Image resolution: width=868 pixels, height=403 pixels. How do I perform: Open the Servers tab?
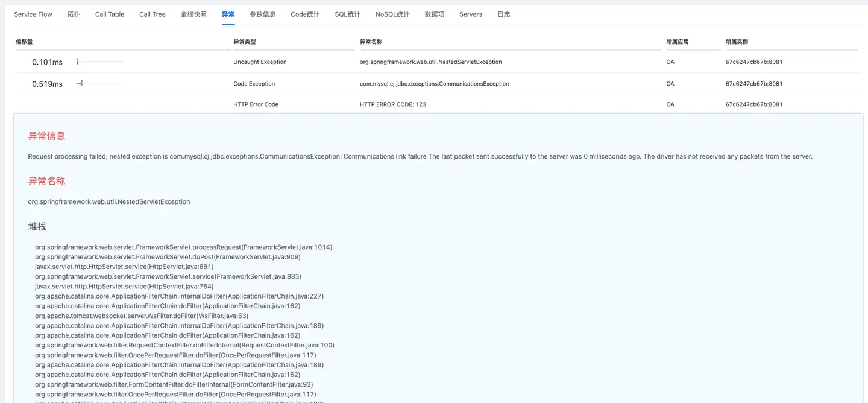pos(470,14)
